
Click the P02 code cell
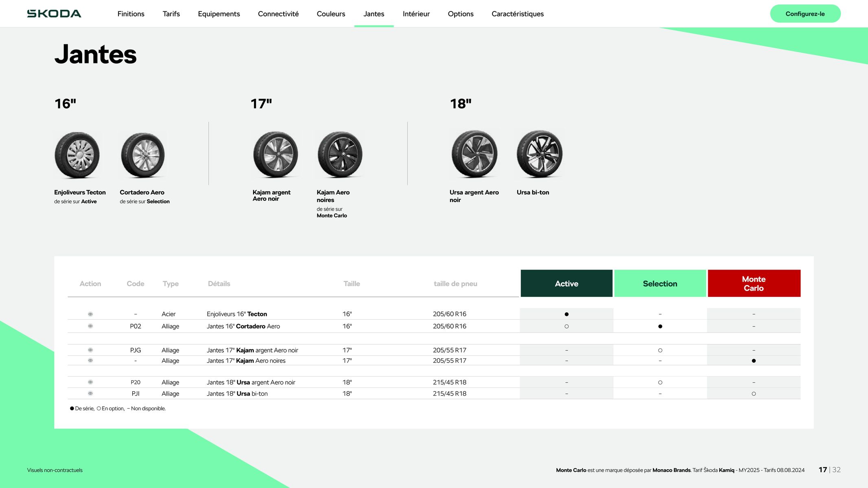point(136,326)
